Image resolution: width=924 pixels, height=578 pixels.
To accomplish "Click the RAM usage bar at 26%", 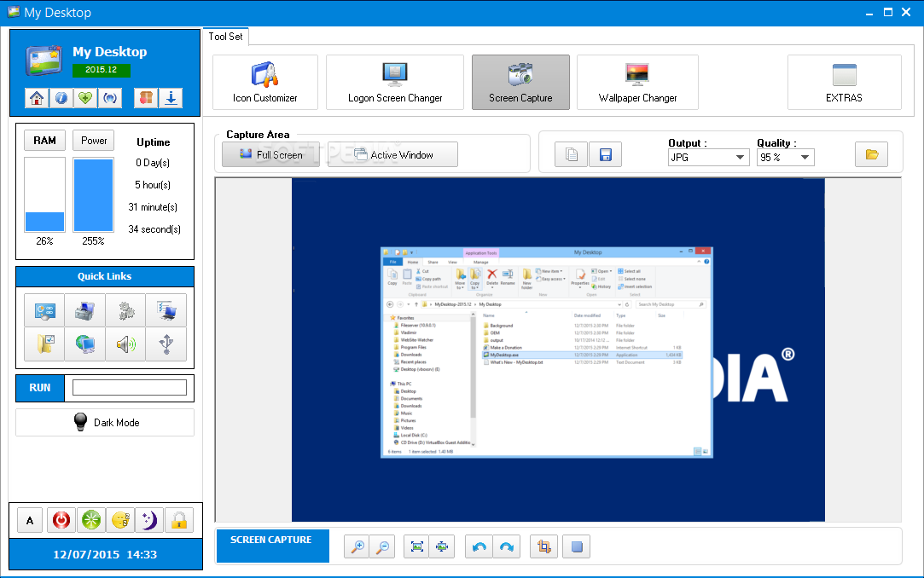I will click(44, 194).
